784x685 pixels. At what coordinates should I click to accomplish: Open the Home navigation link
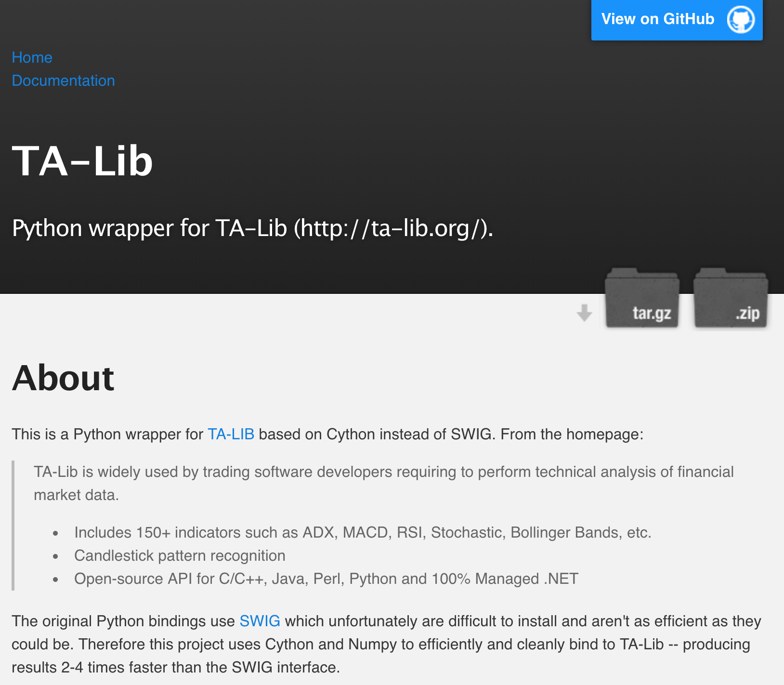pos(32,57)
